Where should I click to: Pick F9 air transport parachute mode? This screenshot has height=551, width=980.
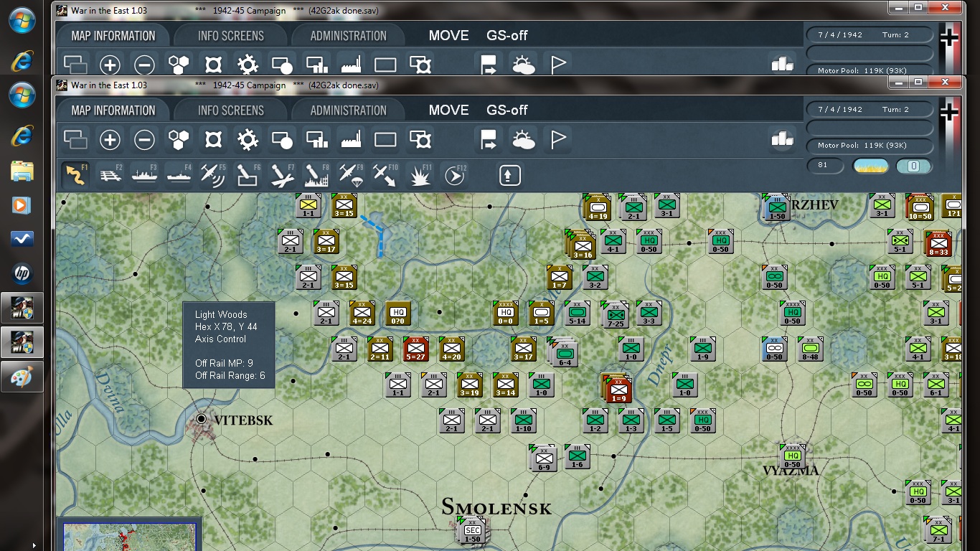351,175
